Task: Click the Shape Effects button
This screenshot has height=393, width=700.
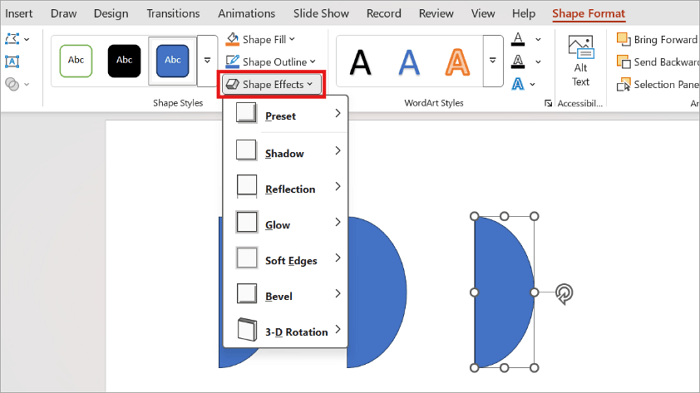Action: coord(271,84)
